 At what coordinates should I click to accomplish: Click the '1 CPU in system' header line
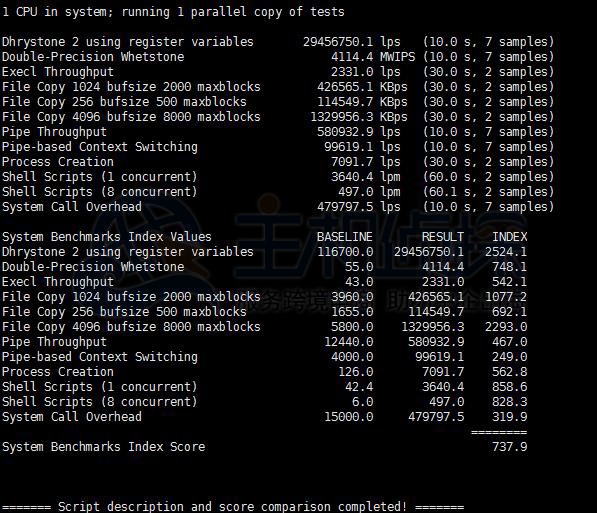(173, 12)
